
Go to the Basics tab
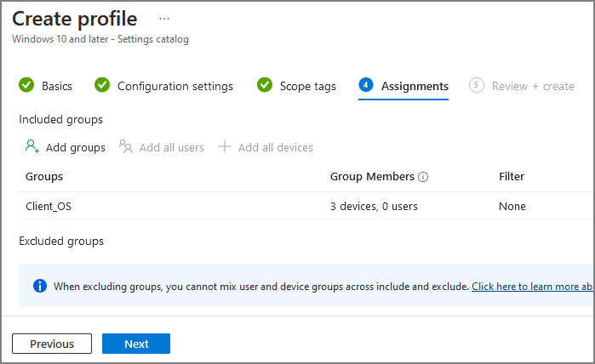tap(57, 86)
